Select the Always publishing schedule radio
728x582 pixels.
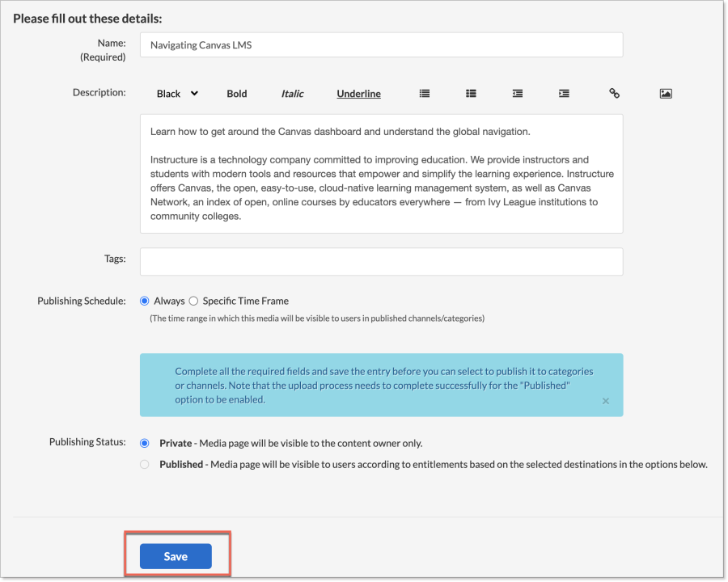(x=145, y=302)
